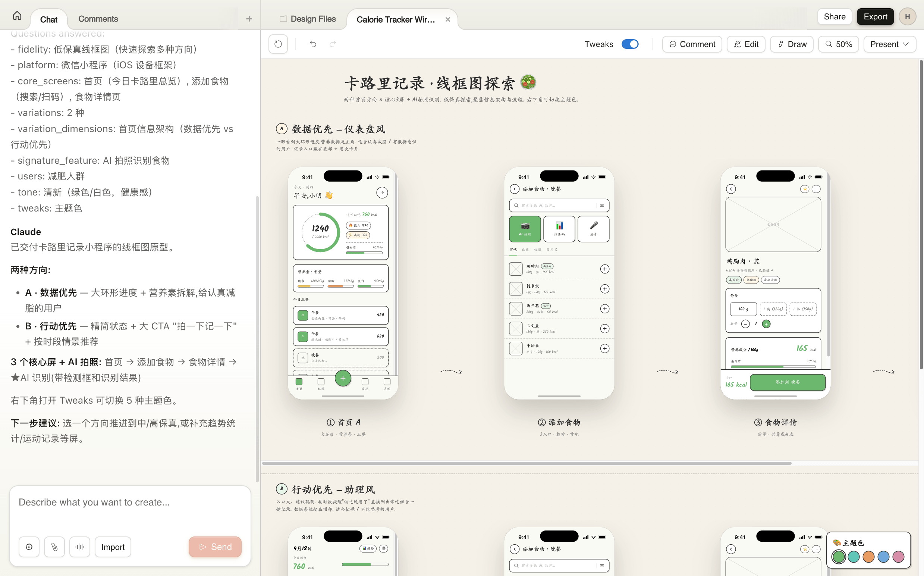Select the Home icon
924x576 pixels.
(x=17, y=16)
